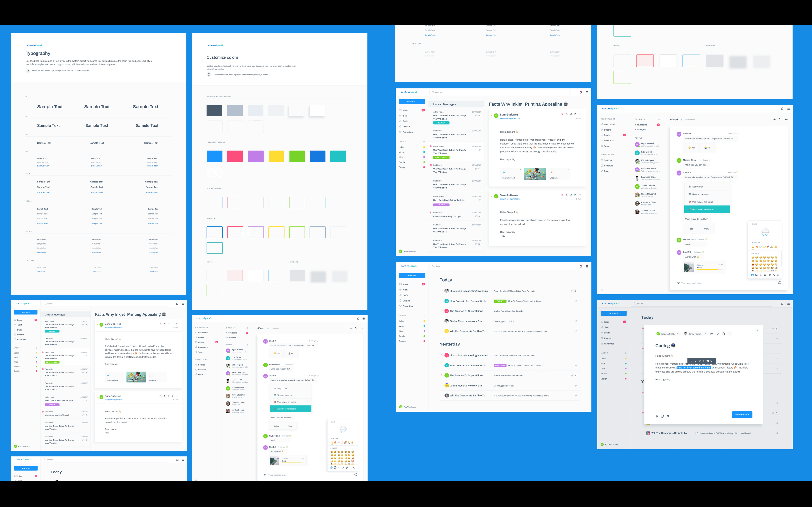The height and width of the screenshot is (507, 812).
Task: Click quote icon next to compose emoji button
Action: (668, 416)
